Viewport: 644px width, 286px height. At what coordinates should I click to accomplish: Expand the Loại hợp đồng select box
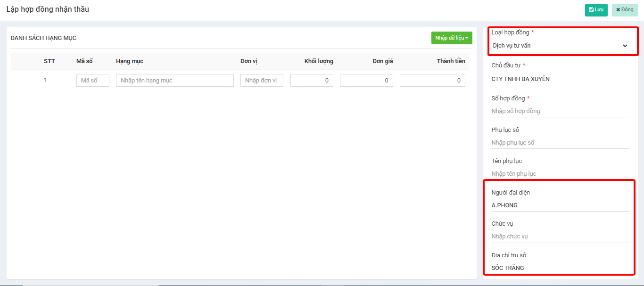pos(560,46)
